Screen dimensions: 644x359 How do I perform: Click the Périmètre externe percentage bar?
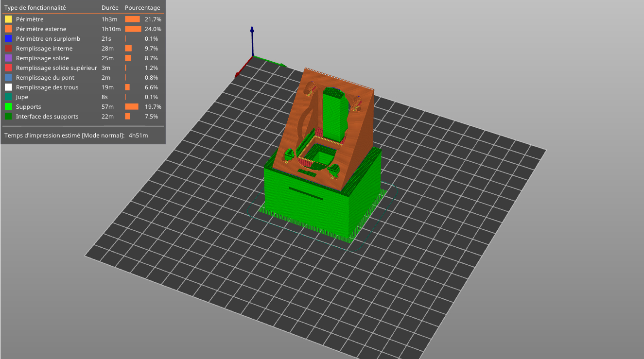point(133,29)
